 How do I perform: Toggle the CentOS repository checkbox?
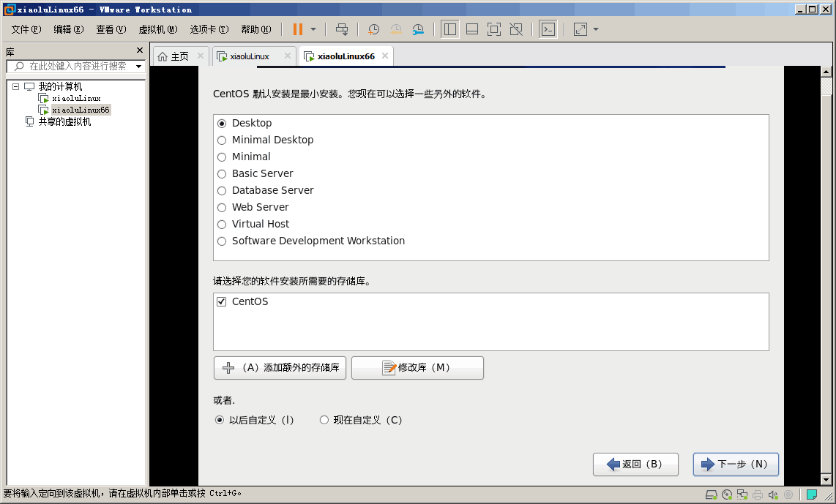[x=222, y=301]
